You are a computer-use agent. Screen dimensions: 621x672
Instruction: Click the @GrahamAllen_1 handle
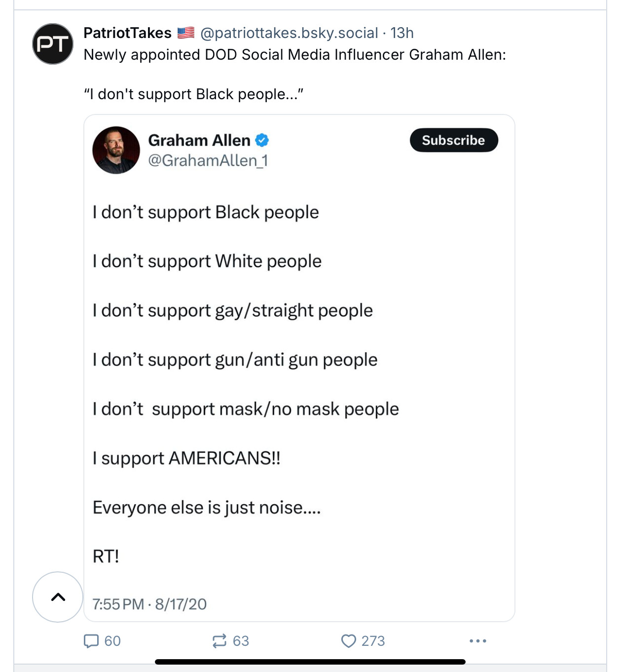click(208, 160)
